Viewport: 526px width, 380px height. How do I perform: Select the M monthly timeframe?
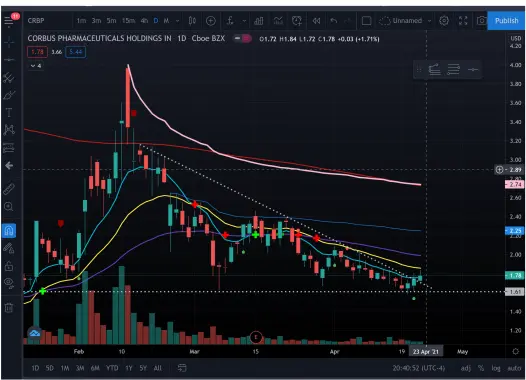click(x=166, y=21)
